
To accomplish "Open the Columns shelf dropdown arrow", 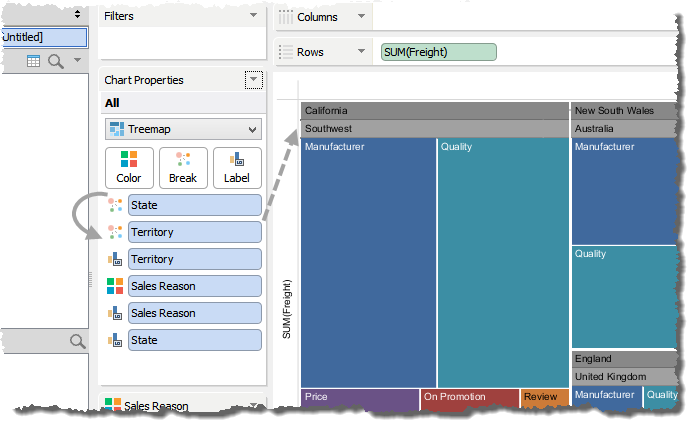I will tap(362, 16).
